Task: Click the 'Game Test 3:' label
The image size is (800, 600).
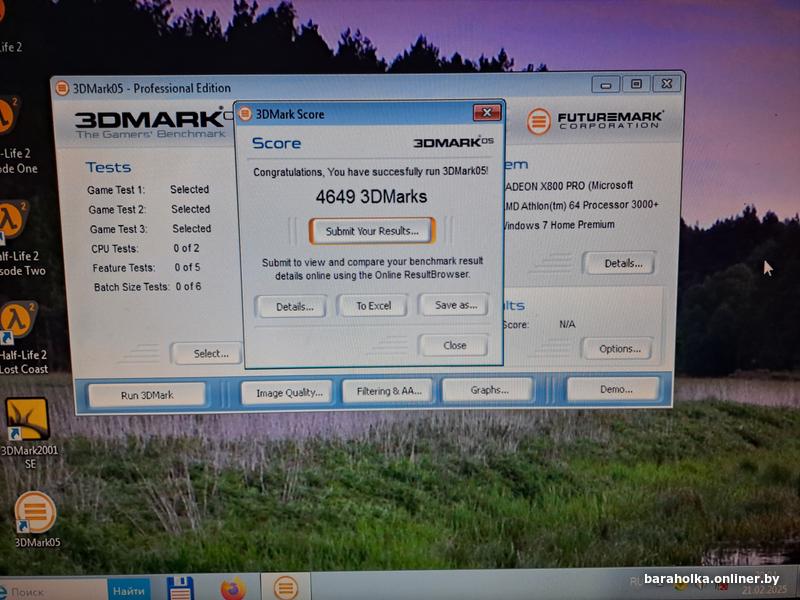Action: coord(118,229)
